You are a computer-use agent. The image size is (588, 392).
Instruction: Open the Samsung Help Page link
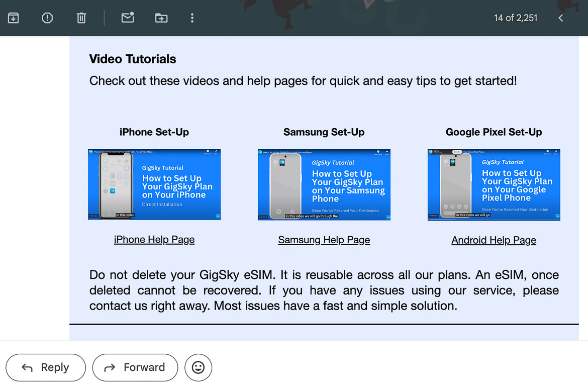(324, 240)
